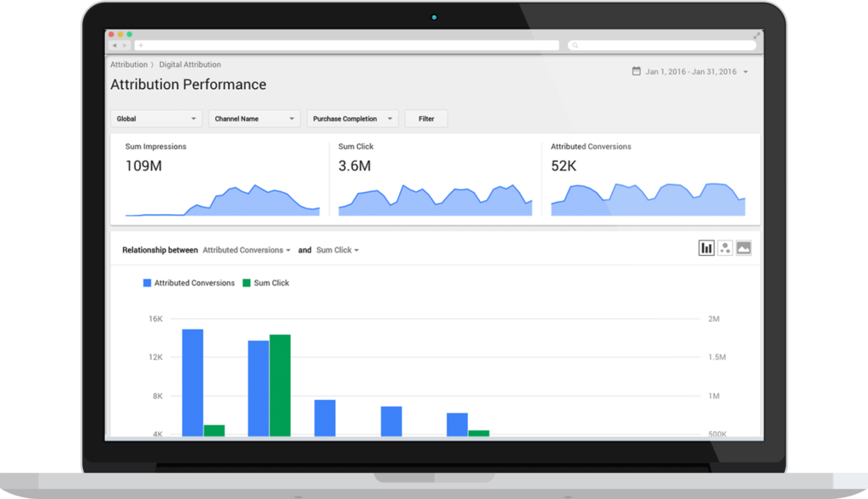868x499 pixels.
Task: Switch to image view icon
Action: [743, 248]
